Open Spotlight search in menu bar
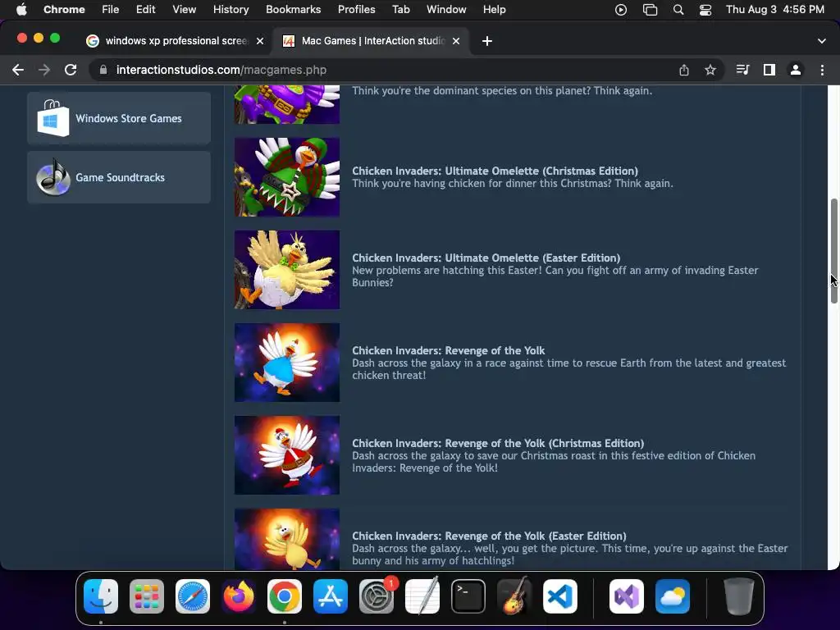The image size is (840, 630). (x=678, y=10)
